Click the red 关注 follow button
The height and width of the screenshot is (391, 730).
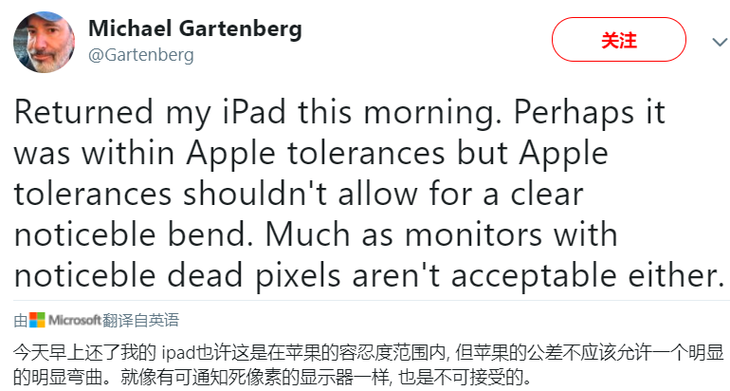pyautogui.click(x=619, y=40)
